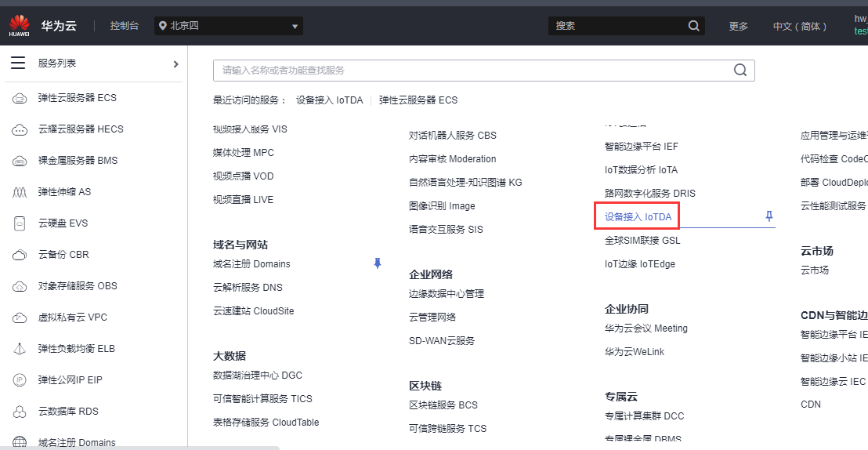The height and width of the screenshot is (450, 868).
Task: Open 视频直播 LIVE
Action: 243,199
